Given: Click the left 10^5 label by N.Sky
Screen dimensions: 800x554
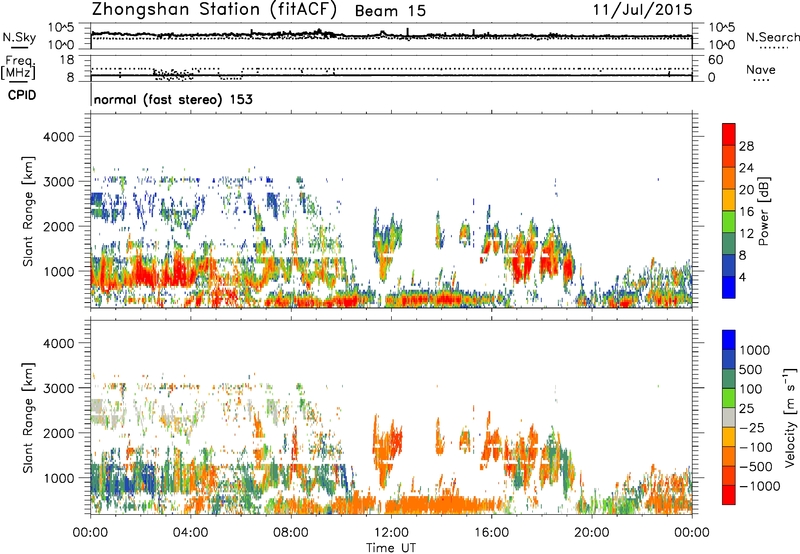Looking at the screenshot, I should coord(61,27).
